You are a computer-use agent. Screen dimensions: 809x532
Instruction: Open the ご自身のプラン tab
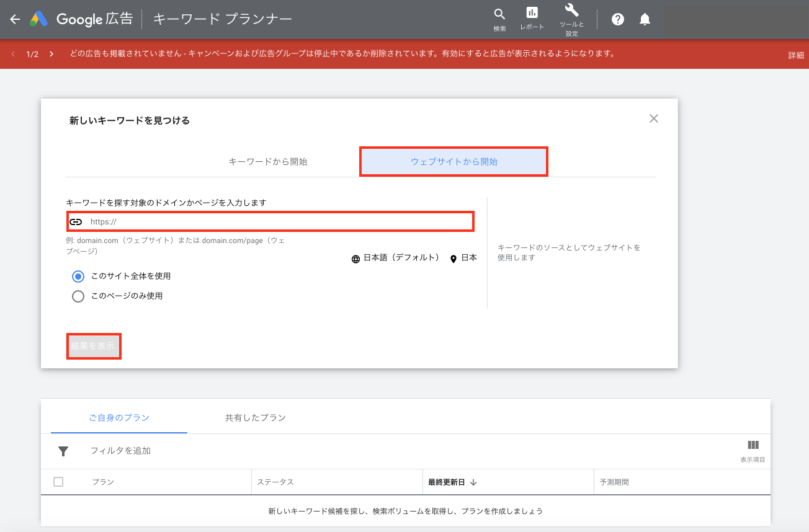119,417
